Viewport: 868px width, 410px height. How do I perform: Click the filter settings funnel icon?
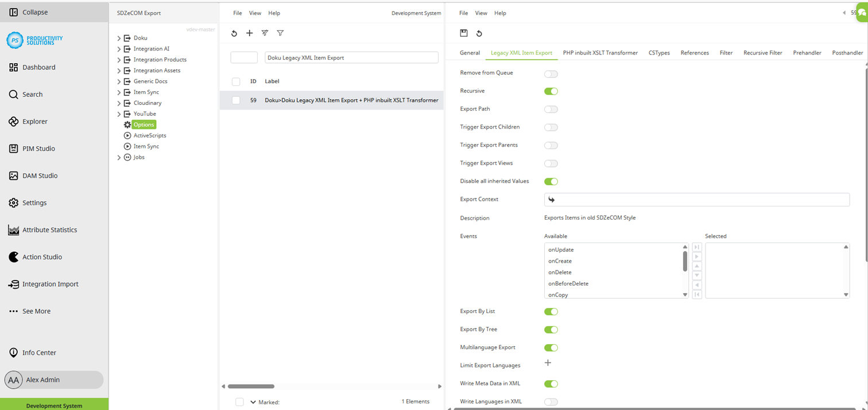coord(265,33)
